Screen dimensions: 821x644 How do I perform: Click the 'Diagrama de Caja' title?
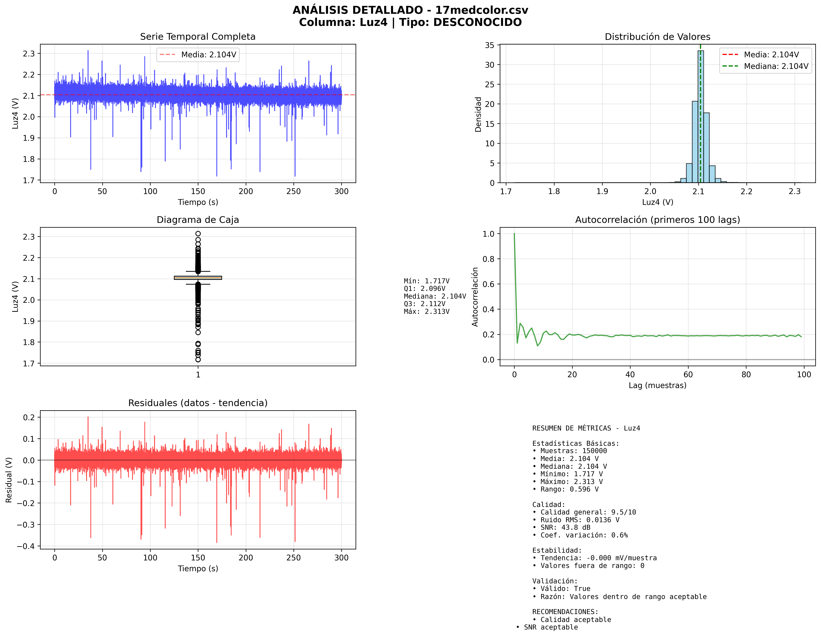pos(197,220)
